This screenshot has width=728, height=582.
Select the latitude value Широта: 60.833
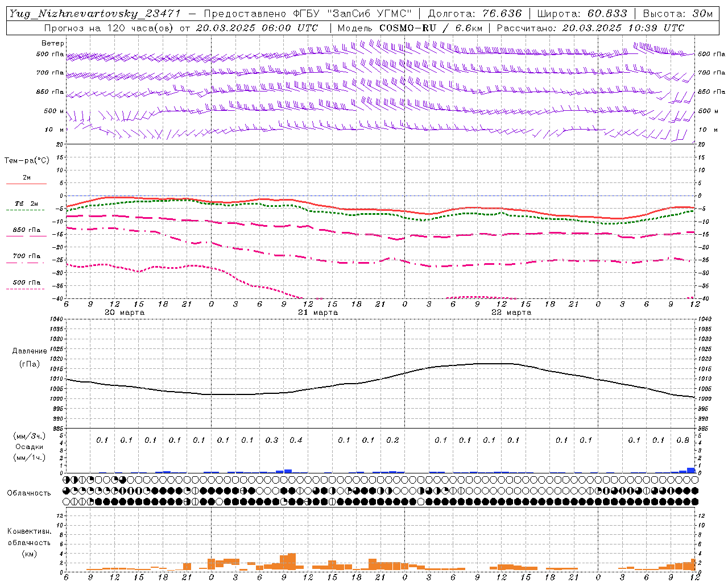(x=582, y=14)
